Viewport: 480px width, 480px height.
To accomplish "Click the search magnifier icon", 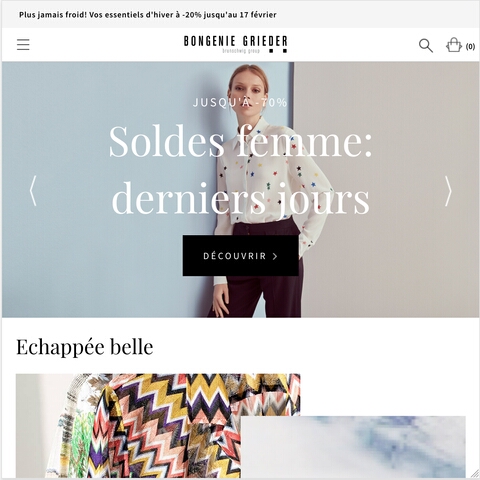I will [426, 45].
